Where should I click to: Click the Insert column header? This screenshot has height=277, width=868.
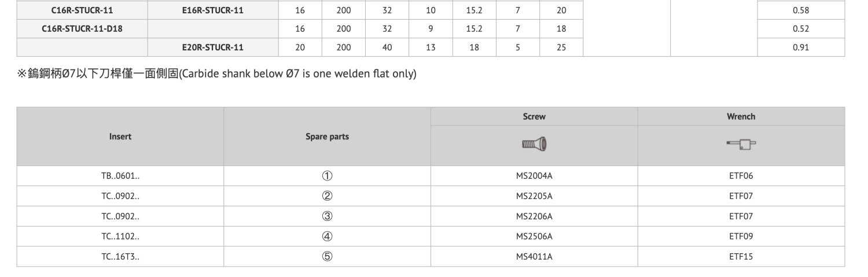(x=120, y=136)
